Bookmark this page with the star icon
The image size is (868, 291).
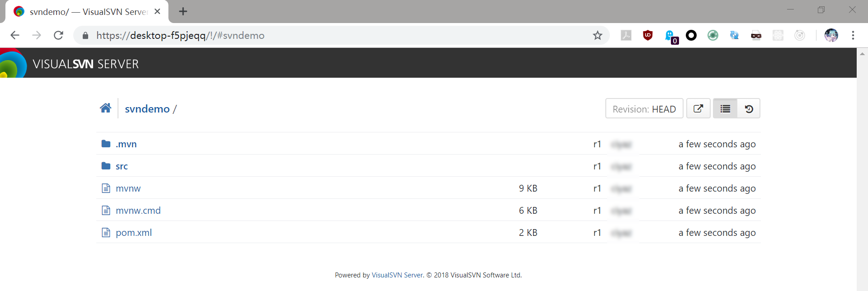598,35
